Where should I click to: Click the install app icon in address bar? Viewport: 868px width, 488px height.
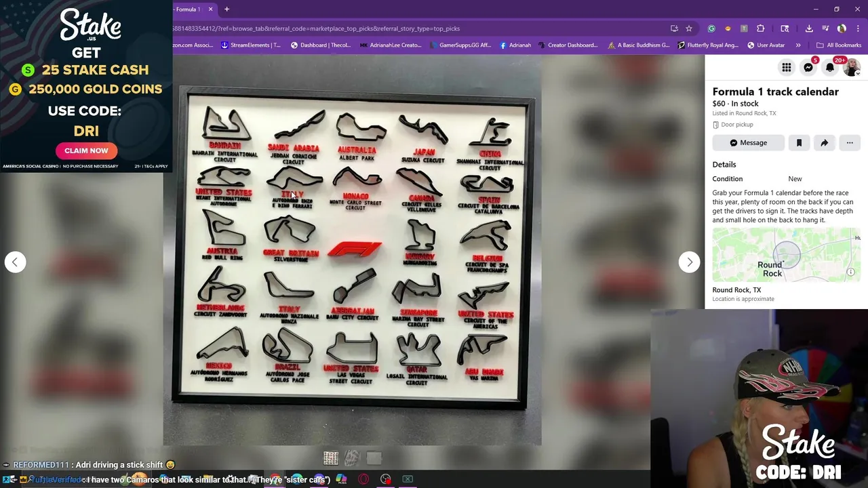click(x=674, y=28)
